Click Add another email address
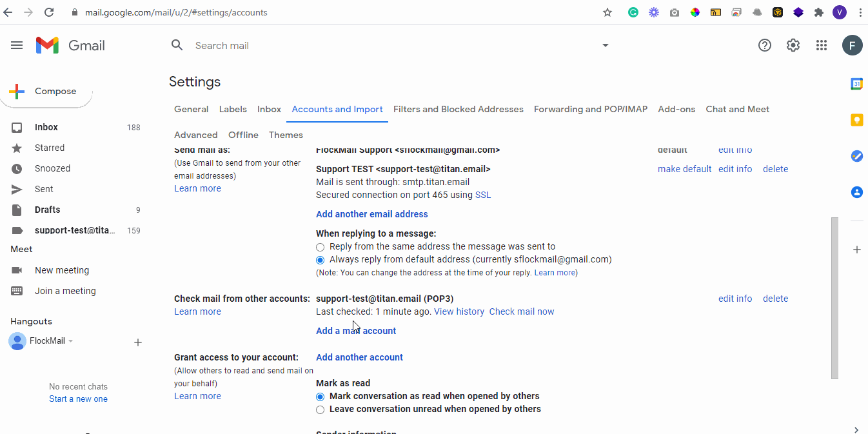868x434 pixels. (372, 214)
